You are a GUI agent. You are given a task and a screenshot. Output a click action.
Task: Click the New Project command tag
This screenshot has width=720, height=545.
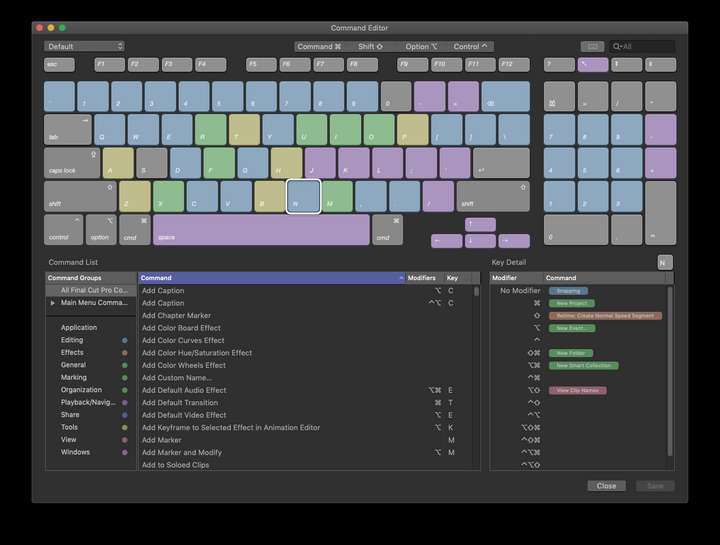572,303
